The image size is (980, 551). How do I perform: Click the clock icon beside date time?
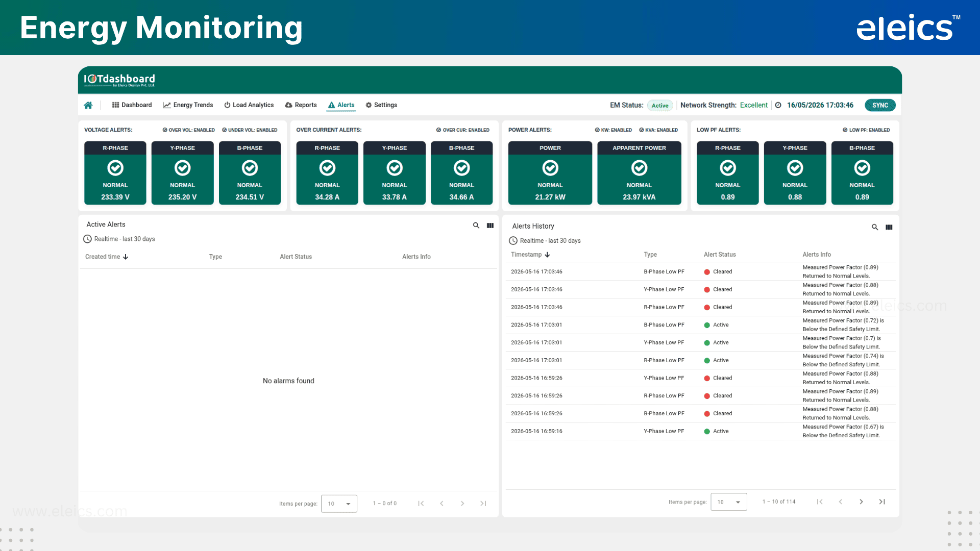tap(778, 105)
